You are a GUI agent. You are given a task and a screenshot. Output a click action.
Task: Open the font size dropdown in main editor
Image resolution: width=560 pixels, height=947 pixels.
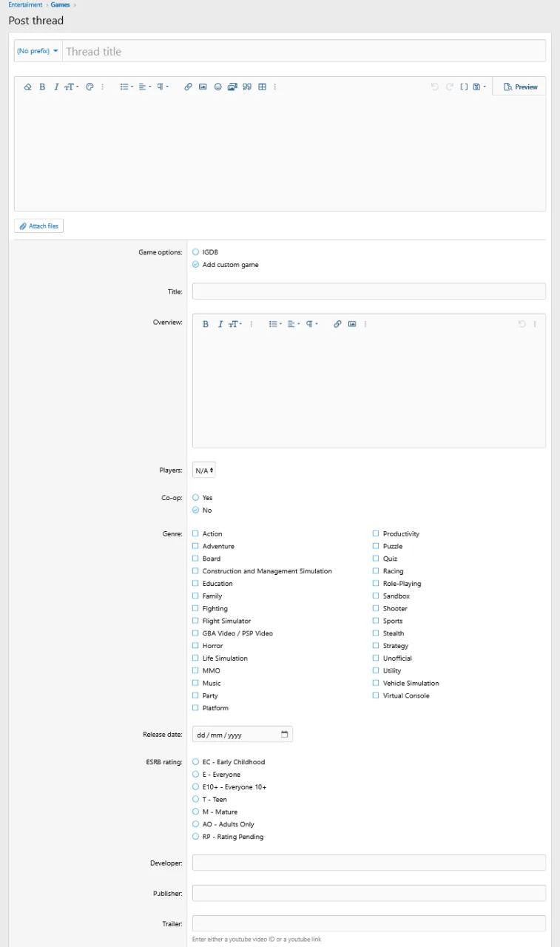tap(72, 87)
